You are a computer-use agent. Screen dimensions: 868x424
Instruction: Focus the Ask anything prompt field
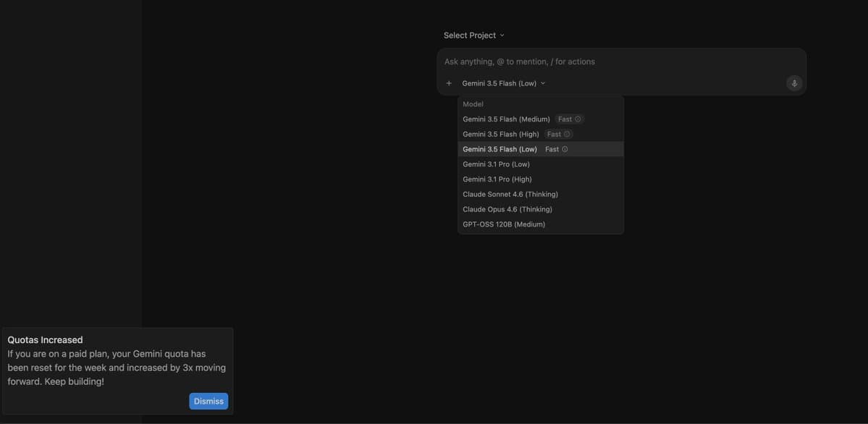coord(621,62)
